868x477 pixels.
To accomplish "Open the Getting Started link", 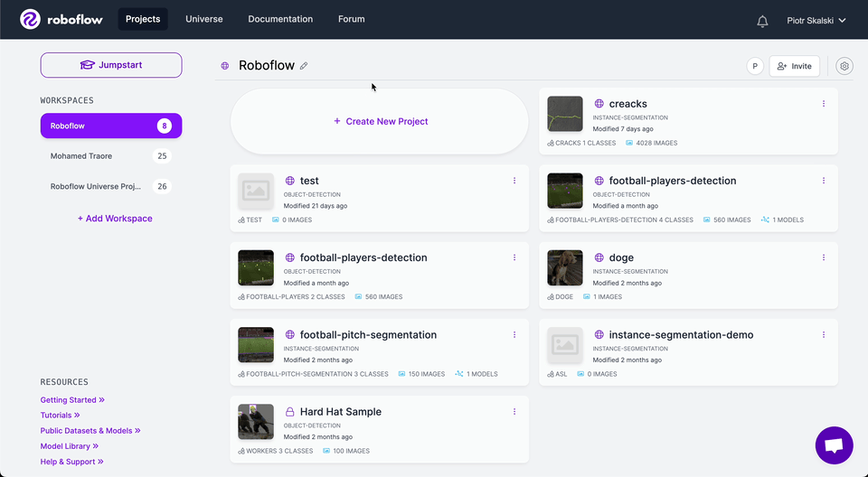I will pyautogui.click(x=72, y=399).
